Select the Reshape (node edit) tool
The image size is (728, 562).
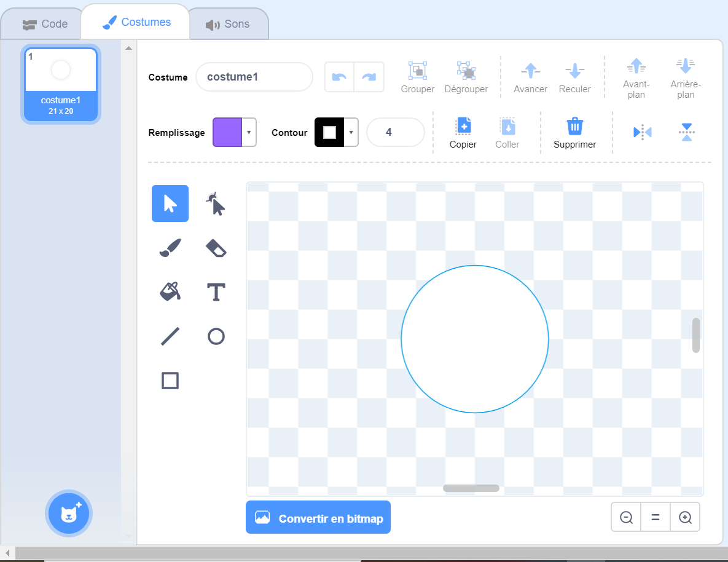215,204
